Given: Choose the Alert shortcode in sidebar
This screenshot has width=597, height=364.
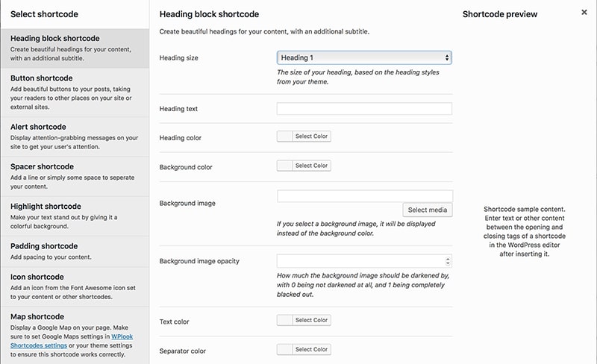Looking at the screenshot, I should coord(75,136).
